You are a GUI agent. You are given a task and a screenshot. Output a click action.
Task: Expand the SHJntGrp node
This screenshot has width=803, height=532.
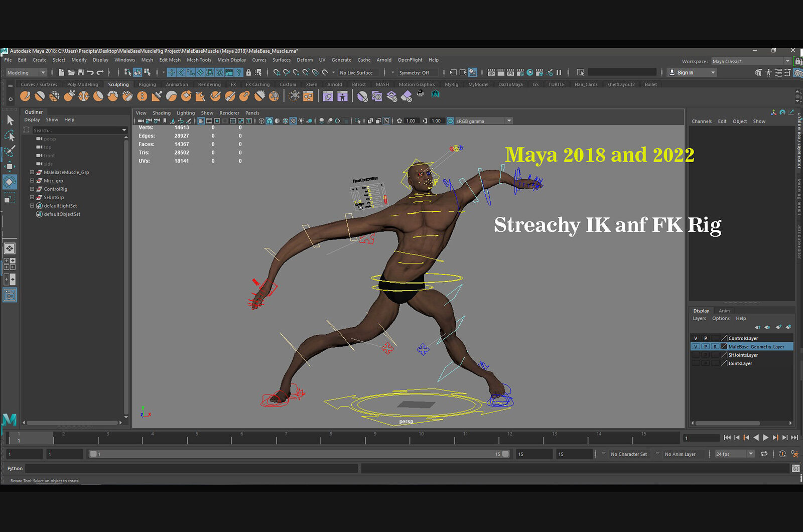pyautogui.click(x=32, y=197)
